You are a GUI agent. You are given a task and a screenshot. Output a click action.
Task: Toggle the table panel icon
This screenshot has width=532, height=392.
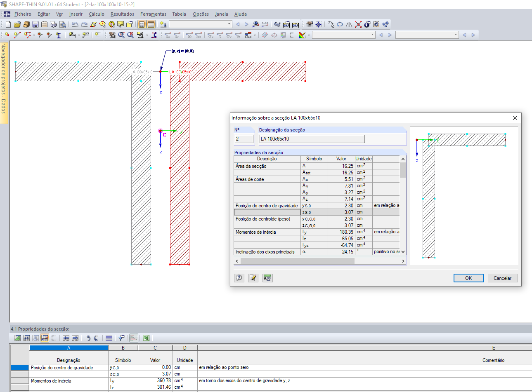[x=151, y=24]
